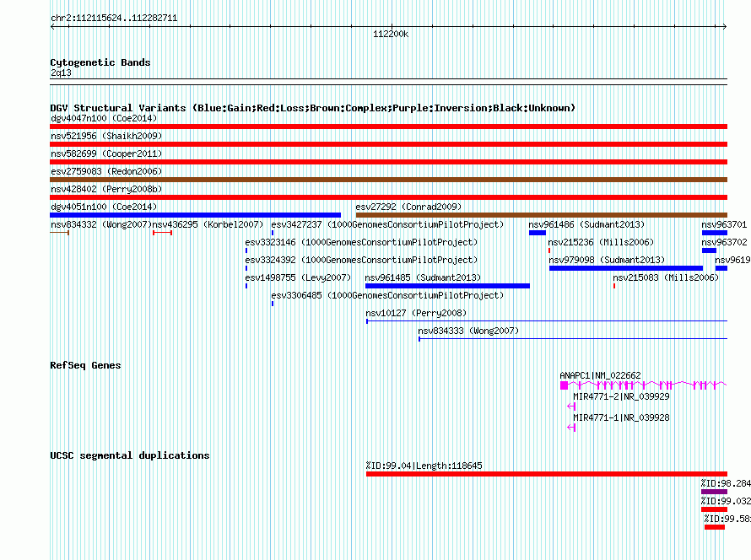
Task: Click dgv4047n100 (Coe2014) variant label
Action: [104, 118]
